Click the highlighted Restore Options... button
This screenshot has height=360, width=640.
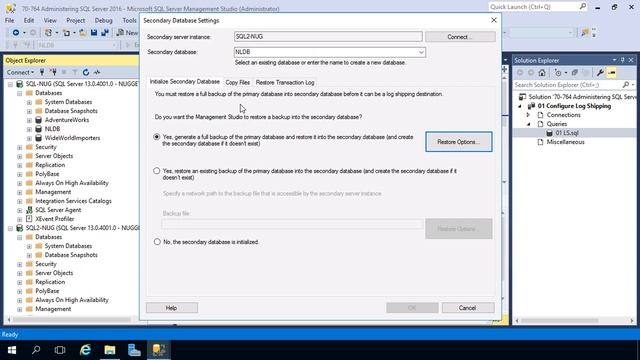click(x=459, y=142)
